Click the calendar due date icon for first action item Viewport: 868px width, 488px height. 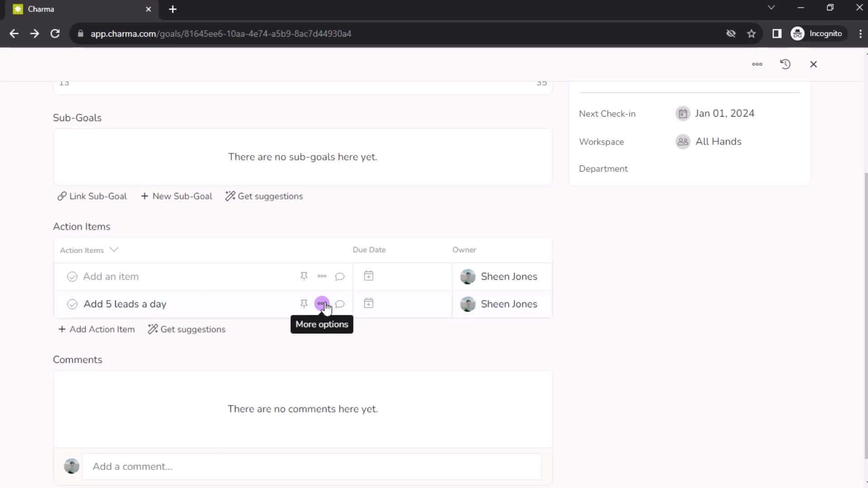click(369, 276)
